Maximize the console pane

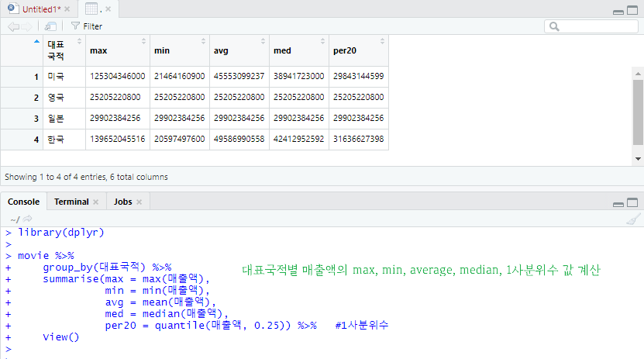(x=632, y=202)
